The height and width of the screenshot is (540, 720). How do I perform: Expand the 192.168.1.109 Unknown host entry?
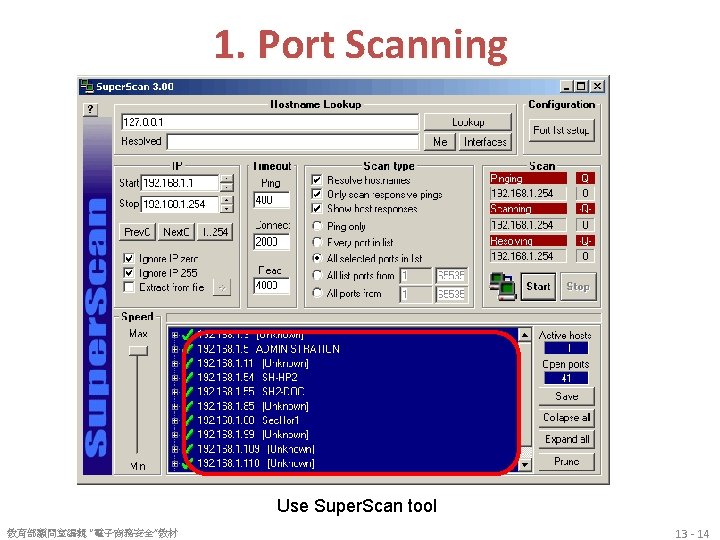(175, 449)
